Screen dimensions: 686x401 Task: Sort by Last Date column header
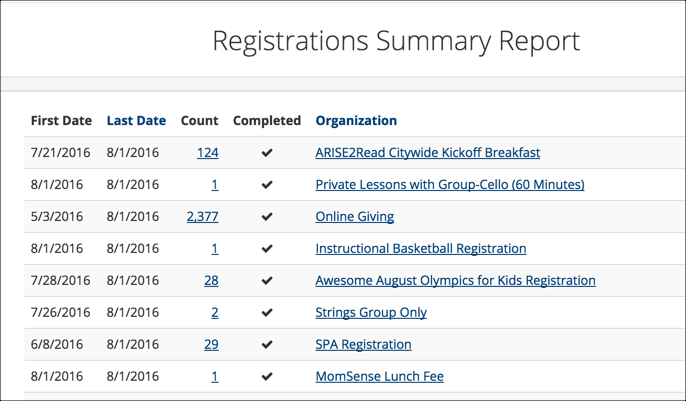pos(136,121)
